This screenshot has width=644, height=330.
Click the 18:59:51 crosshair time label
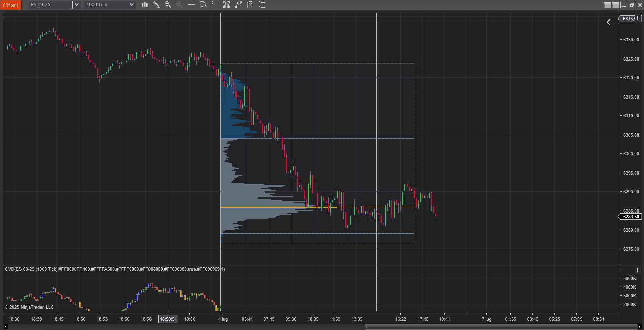point(168,319)
